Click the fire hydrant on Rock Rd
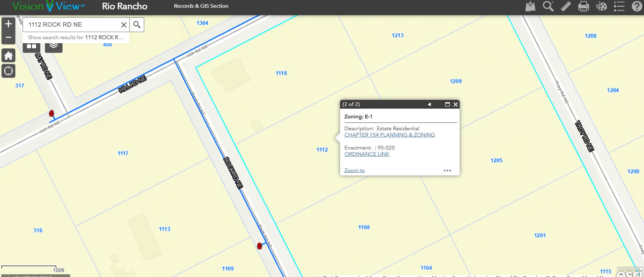The height and width of the screenshot is (277, 644). (x=259, y=246)
